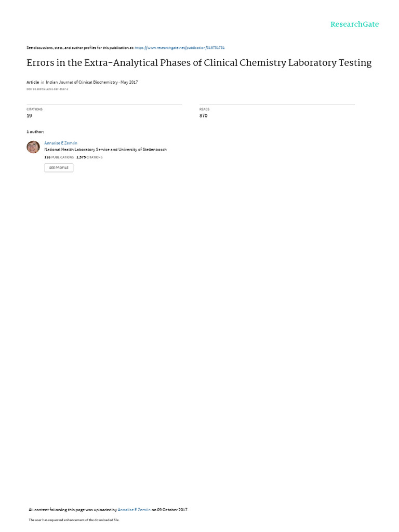399x532 pixels.
Task: Select the bold Article label
Action: tap(33, 83)
